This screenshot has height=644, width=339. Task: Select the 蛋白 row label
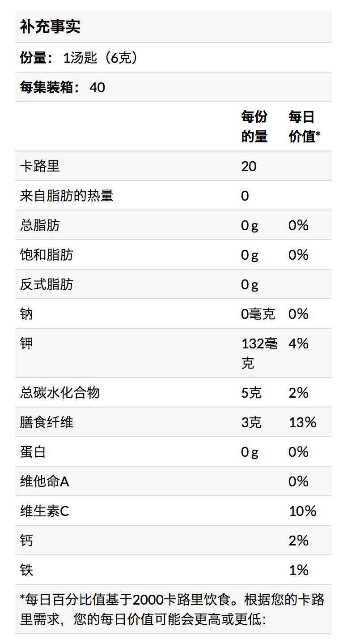[33, 452]
